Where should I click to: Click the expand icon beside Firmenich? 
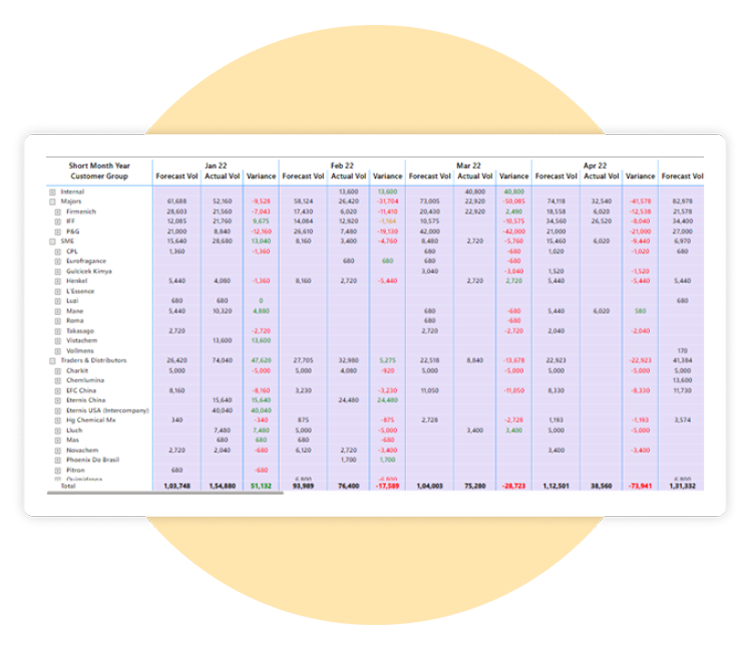pos(58,211)
